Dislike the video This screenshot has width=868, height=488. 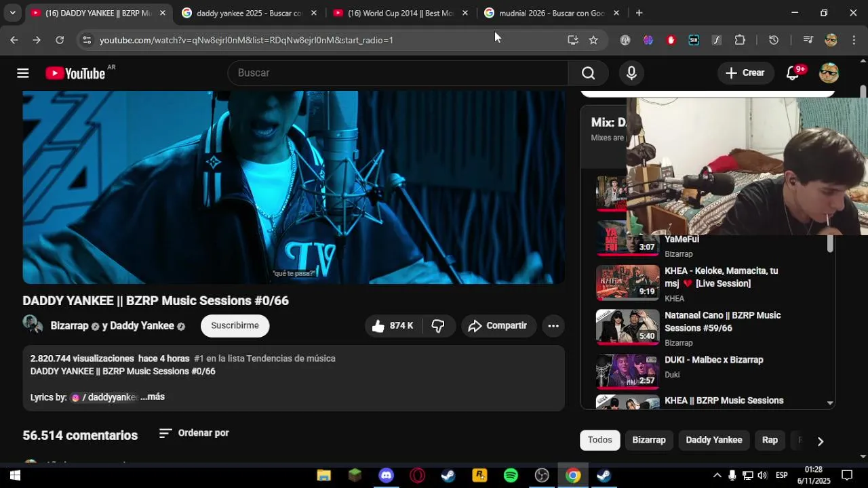click(x=438, y=326)
